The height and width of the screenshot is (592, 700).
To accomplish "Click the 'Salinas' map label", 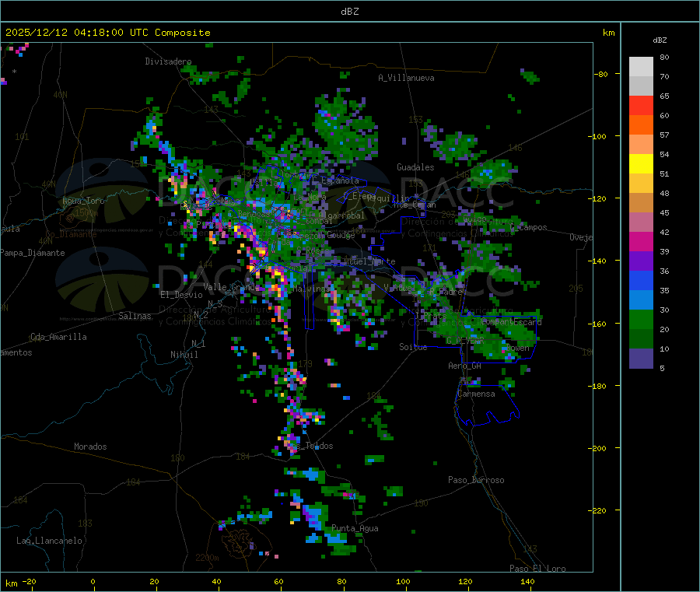I will tap(135, 316).
